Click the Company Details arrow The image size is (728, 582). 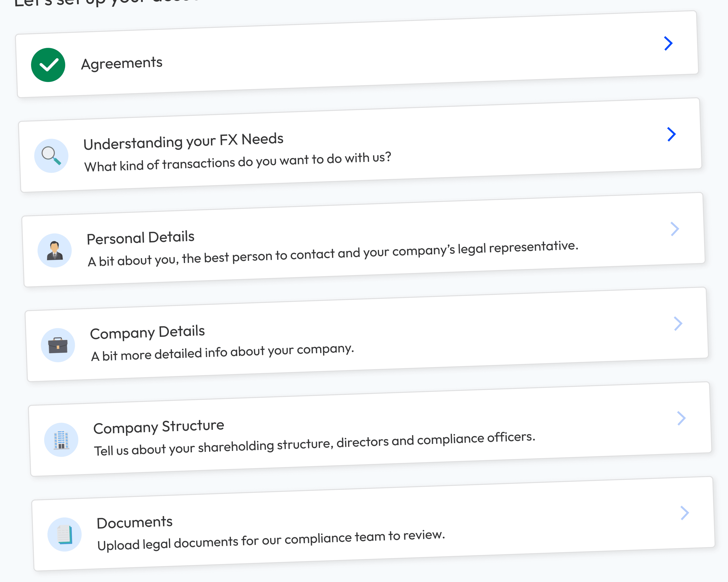pos(678,324)
